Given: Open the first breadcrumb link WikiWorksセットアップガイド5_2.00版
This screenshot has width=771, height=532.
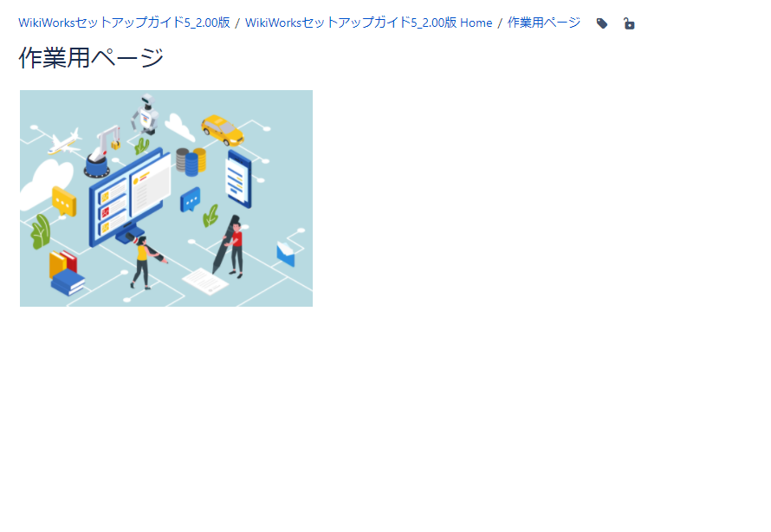Looking at the screenshot, I should pyautogui.click(x=124, y=23).
